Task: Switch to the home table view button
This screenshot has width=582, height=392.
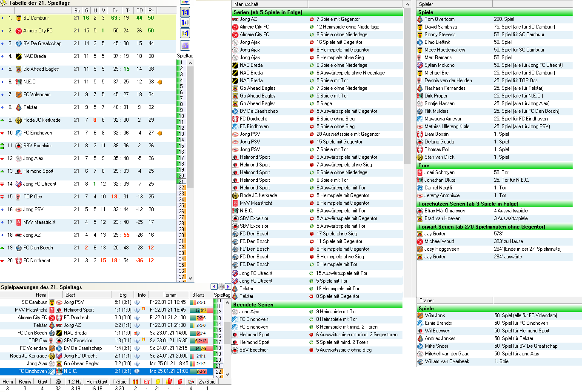Action: click(185, 23)
